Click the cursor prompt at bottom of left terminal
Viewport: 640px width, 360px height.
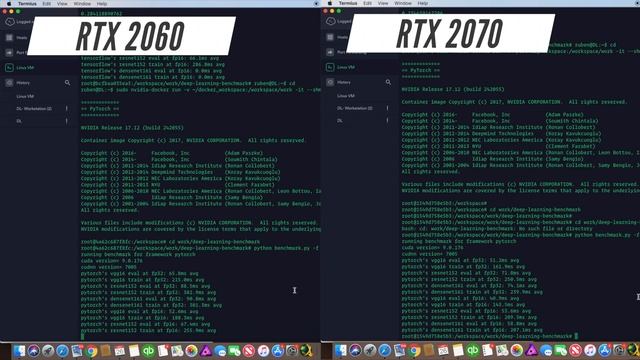tap(83, 336)
